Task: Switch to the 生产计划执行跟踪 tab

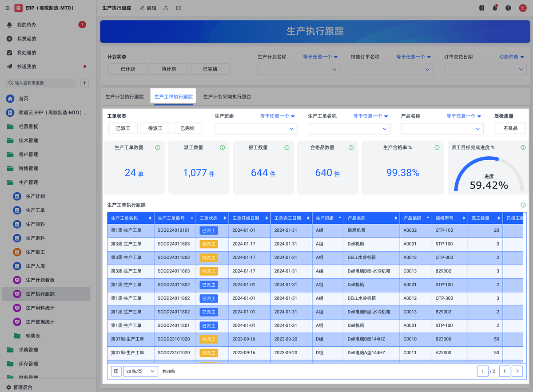Action: [124, 97]
